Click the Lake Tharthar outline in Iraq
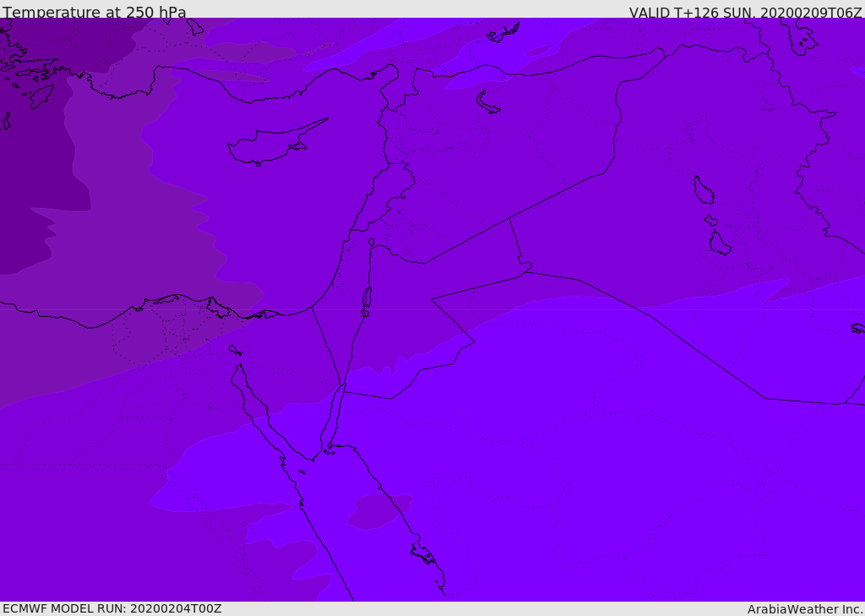 (704, 190)
